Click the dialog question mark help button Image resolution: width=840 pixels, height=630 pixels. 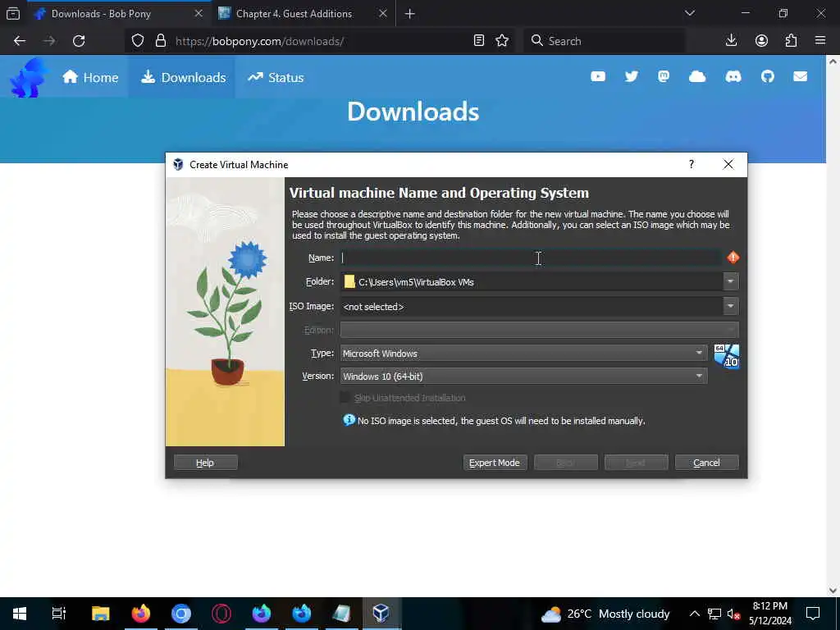(691, 164)
